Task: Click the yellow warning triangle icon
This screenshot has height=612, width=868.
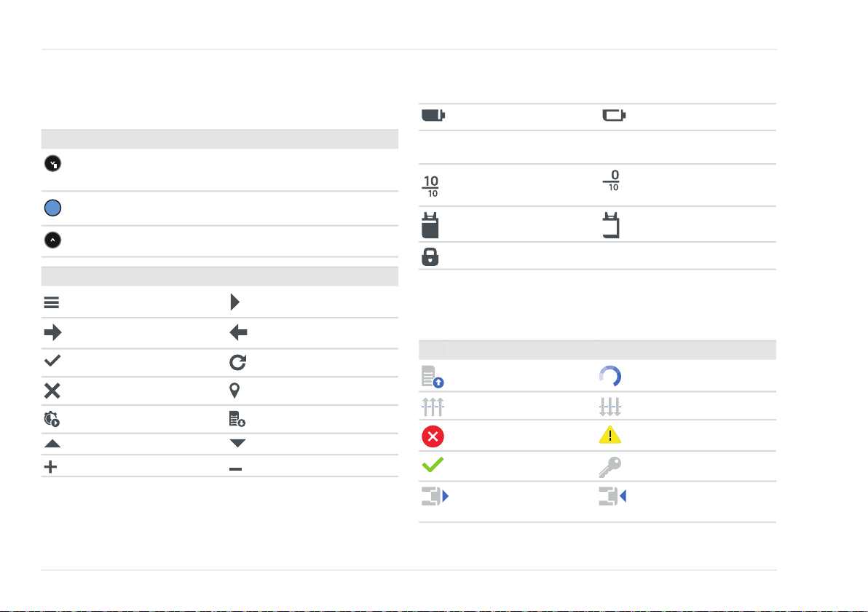Action: [610, 435]
